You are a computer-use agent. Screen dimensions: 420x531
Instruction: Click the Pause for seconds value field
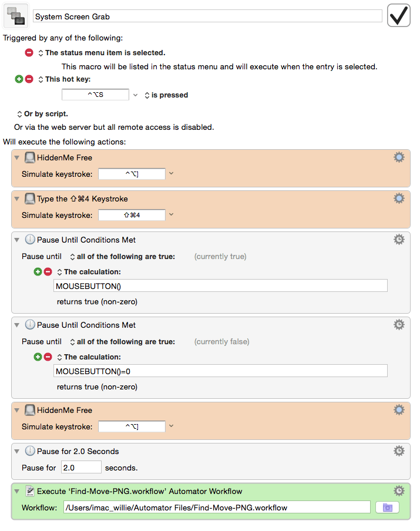point(81,468)
